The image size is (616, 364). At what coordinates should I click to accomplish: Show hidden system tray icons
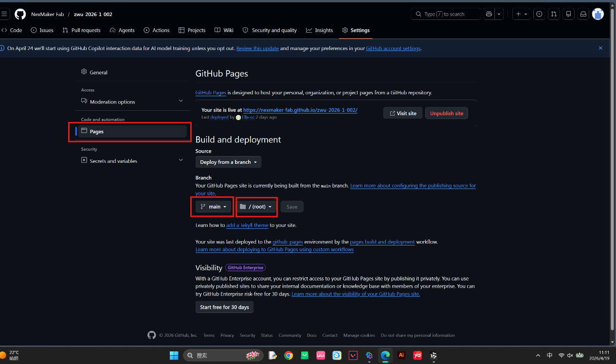(x=538, y=355)
